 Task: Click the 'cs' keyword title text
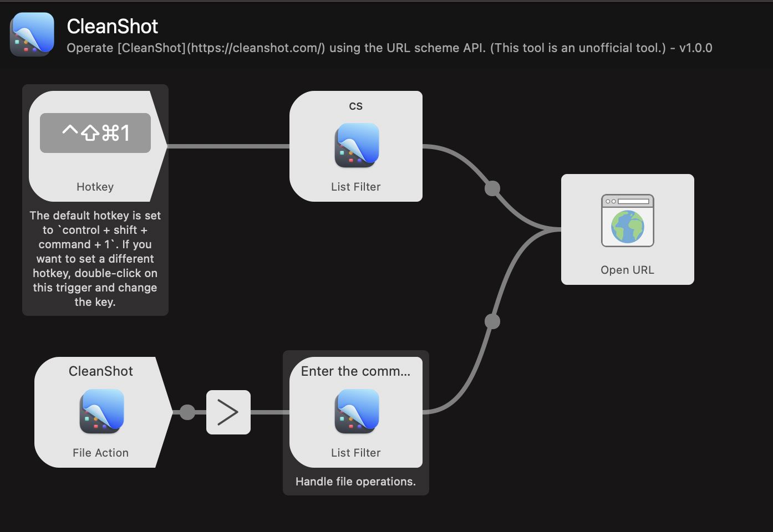click(x=356, y=106)
